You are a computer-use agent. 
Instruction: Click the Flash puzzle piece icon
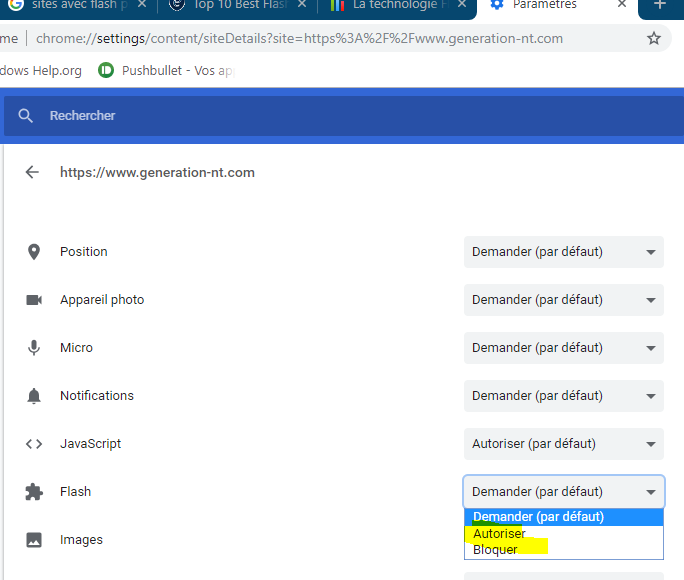tap(34, 492)
